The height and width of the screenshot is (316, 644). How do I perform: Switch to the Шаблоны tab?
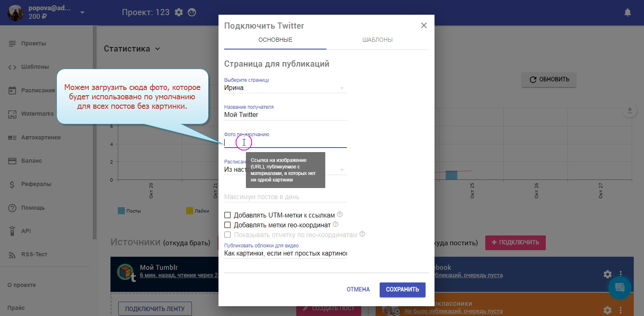377,40
